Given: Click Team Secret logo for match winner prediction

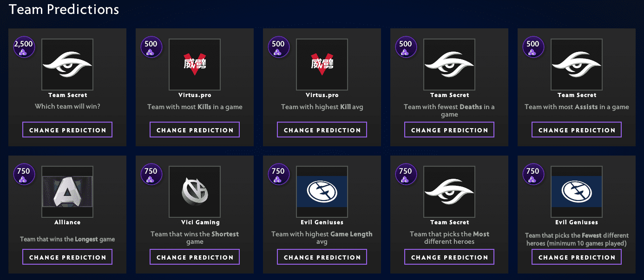Looking at the screenshot, I should tap(67, 65).
